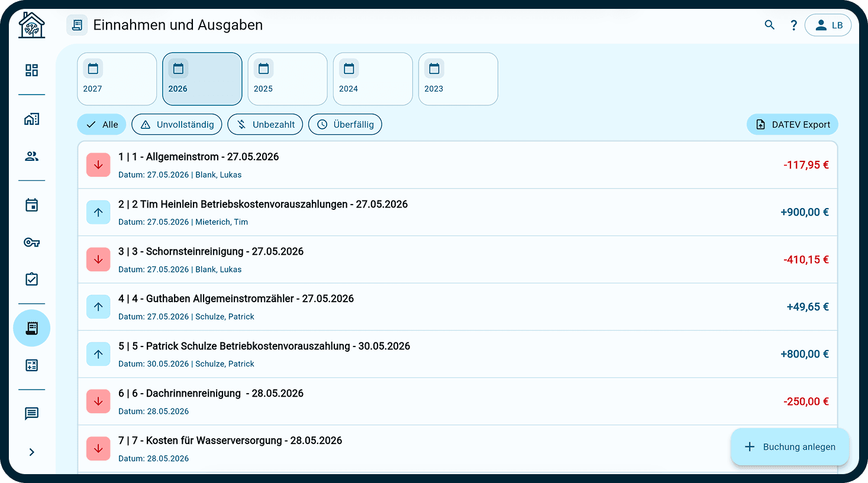The height and width of the screenshot is (483, 868).
Task: Click page title receipt icon
Action: coord(77,25)
